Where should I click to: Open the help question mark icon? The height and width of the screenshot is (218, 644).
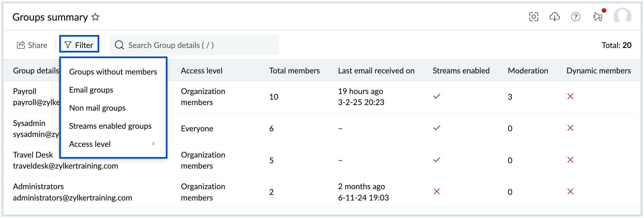pos(575,17)
